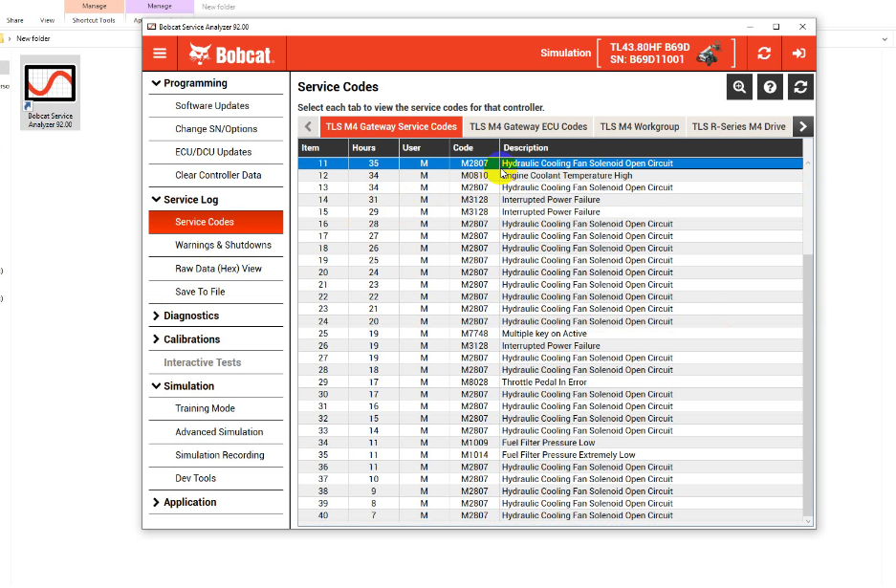896x588 pixels.
Task: Click the magnifier zoom button
Action: click(739, 87)
